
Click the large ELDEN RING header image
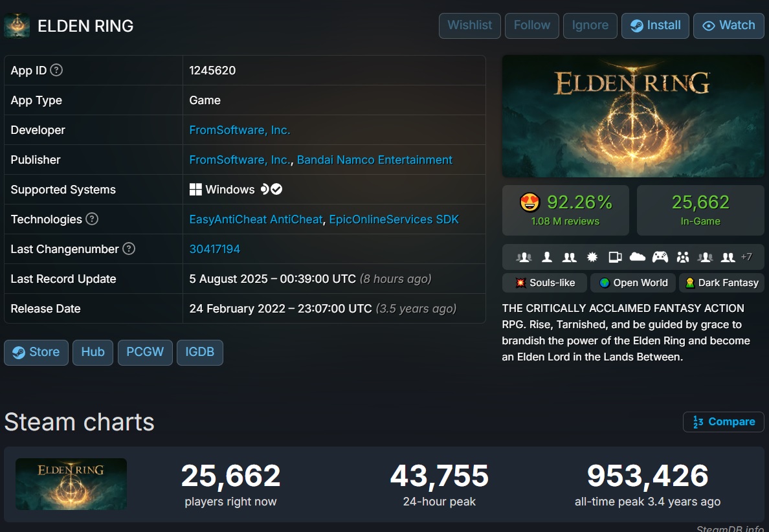point(633,116)
